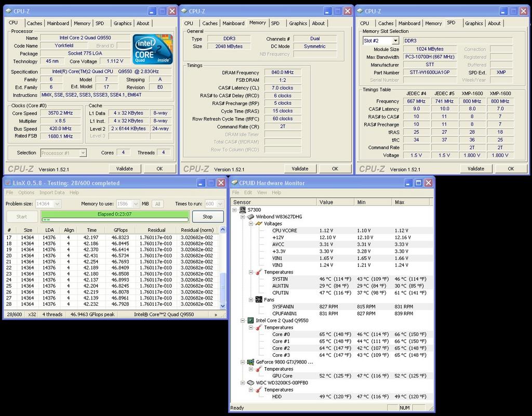Click the LinX elapsed time progress bar
This screenshot has height=416, width=532.
(x=115, y=216)
